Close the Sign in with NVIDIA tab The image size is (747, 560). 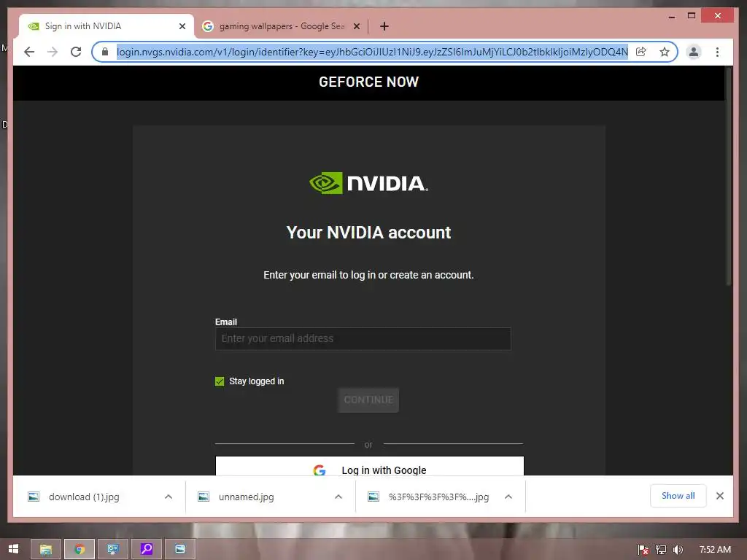click(x=182, y=26)
